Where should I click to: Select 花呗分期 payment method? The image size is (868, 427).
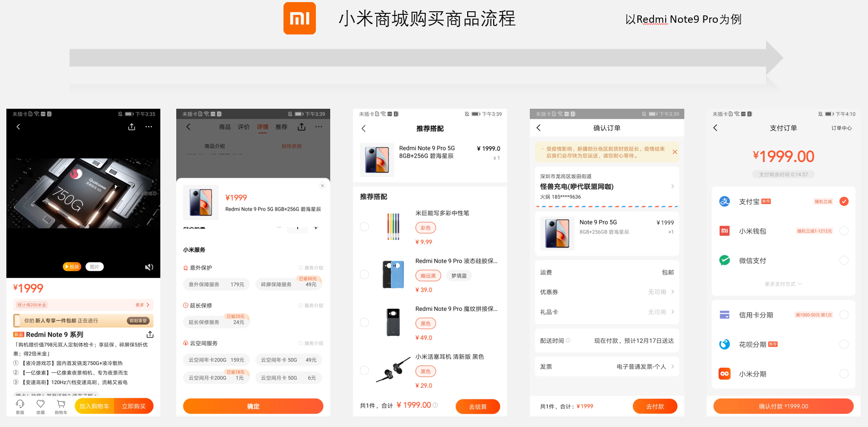844,344
